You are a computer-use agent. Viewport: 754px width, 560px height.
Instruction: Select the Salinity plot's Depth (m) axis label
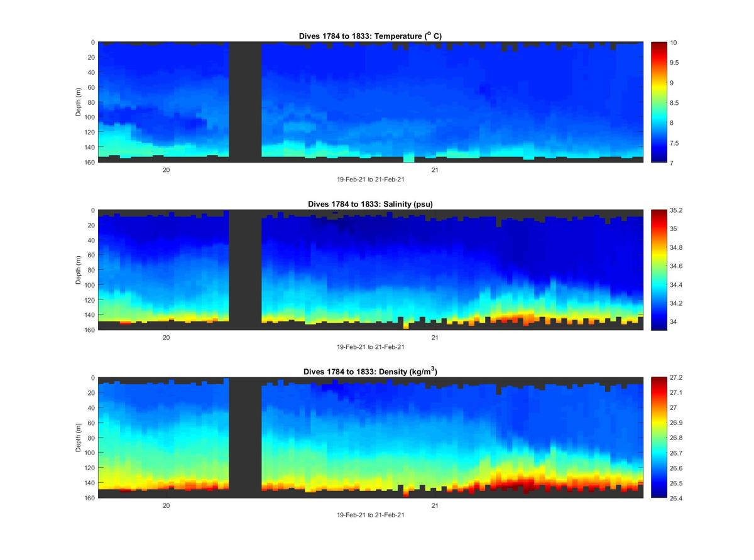pos(79,270)
